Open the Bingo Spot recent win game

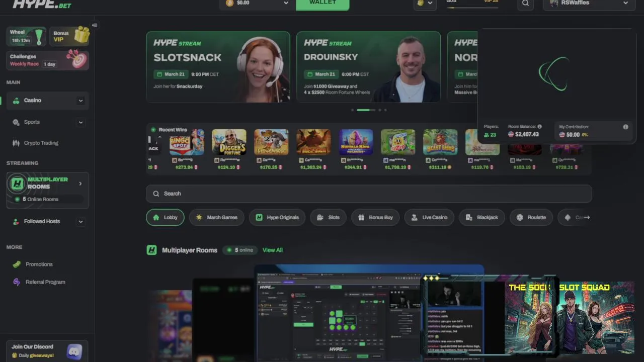[x=187, y=142]
